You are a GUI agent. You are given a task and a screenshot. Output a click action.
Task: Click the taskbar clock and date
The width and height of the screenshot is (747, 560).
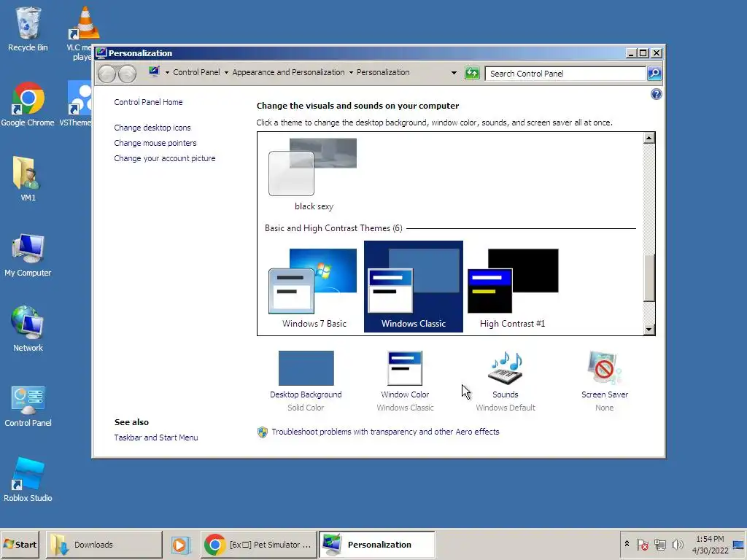(710, 545)
